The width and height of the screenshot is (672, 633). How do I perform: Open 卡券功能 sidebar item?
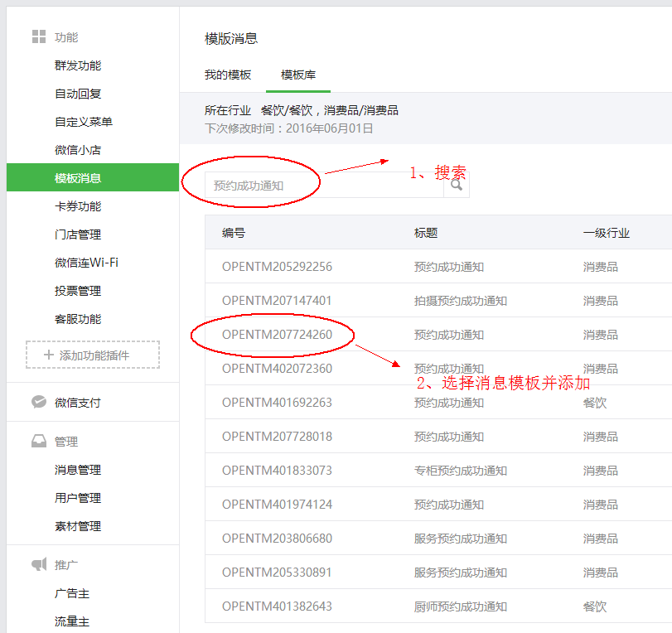point(78,206)
